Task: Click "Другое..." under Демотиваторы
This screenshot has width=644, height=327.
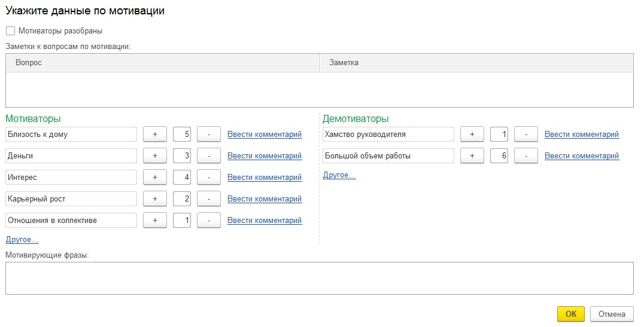Action: (339, 175)
